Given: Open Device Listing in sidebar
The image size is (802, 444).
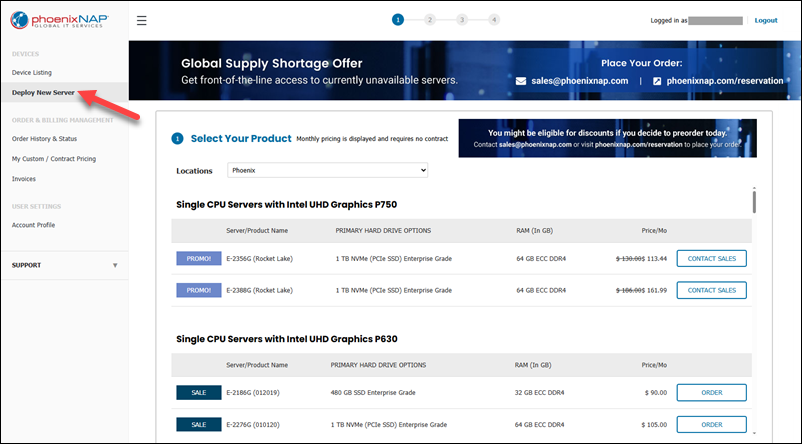Looking at the screenshot, I should click(32, 73).
